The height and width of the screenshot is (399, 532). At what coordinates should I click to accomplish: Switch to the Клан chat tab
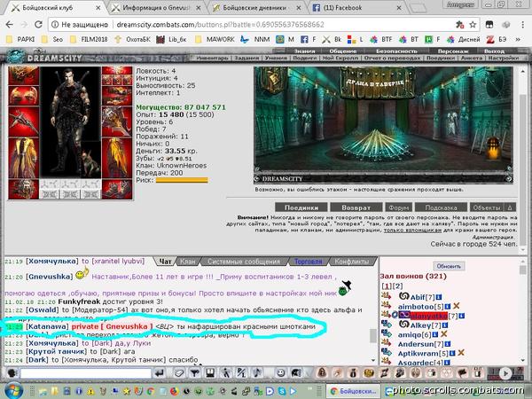coord(188,262)
